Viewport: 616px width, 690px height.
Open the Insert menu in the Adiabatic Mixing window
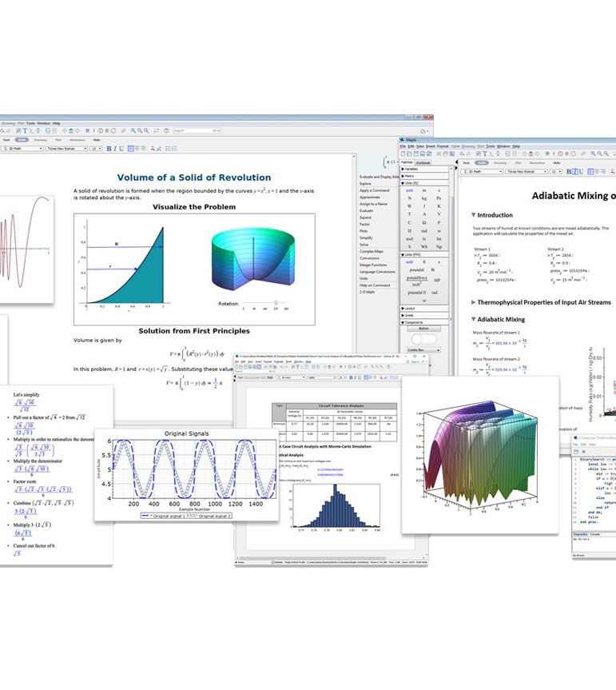[431, 146]
